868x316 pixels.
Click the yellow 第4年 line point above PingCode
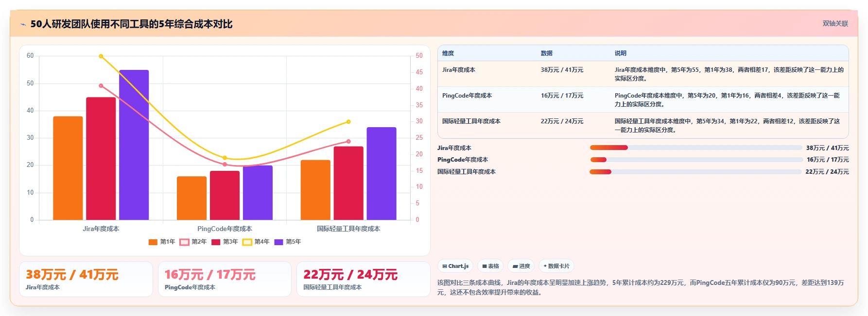(x=225, y=158)
